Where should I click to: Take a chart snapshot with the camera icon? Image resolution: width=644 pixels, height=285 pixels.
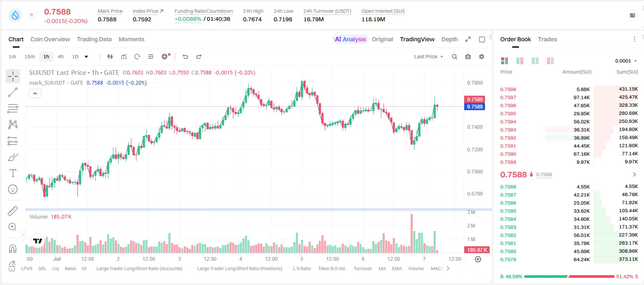468,57
